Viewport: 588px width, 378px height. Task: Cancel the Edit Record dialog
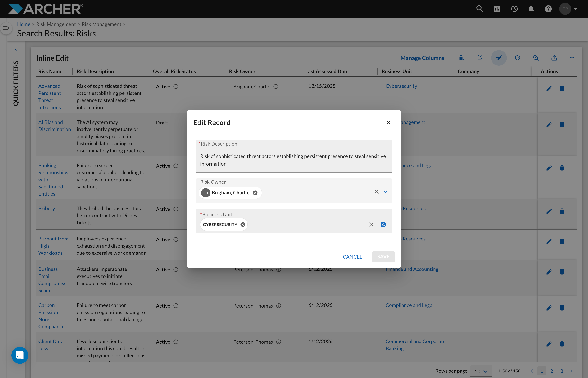[352, 257]
